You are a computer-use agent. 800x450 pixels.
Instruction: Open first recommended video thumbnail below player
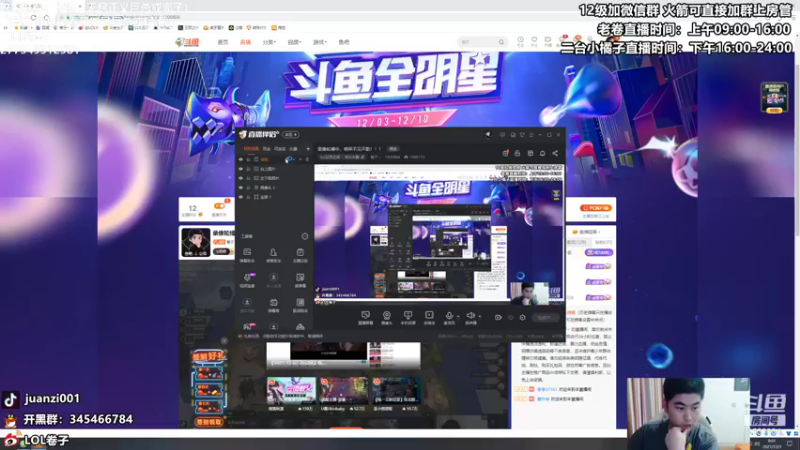point(291,391)
